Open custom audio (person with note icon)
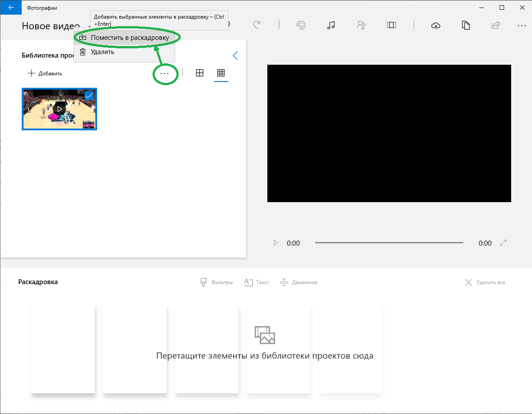 pyautogui.click(x=361, y=25)
